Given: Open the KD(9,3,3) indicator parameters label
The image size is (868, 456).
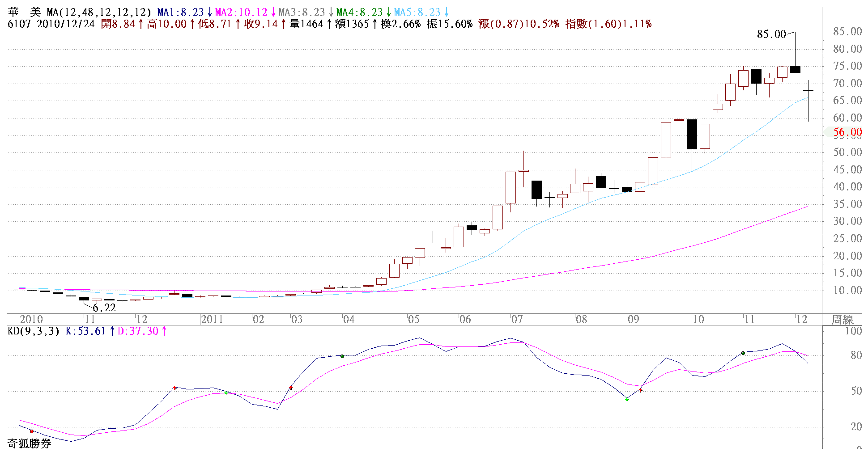Looking at the screenshot, I should click(34, 331).
